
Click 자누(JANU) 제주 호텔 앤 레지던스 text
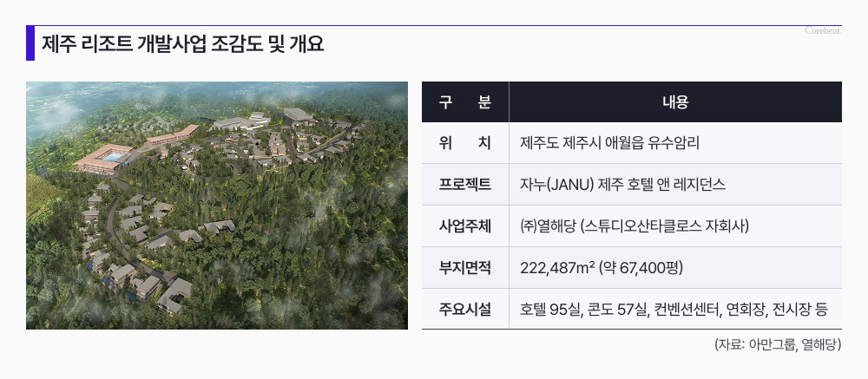622,185
